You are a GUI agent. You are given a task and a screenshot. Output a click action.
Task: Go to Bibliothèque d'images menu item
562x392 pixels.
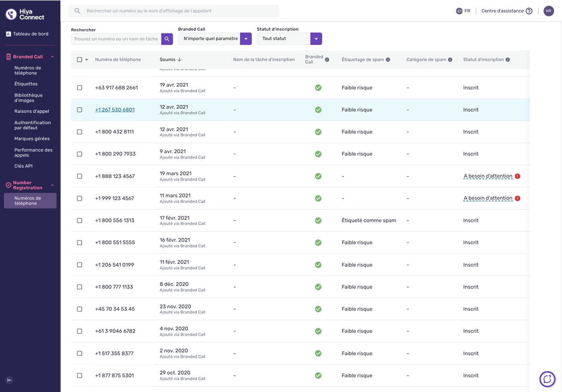(x=29, y=98)
